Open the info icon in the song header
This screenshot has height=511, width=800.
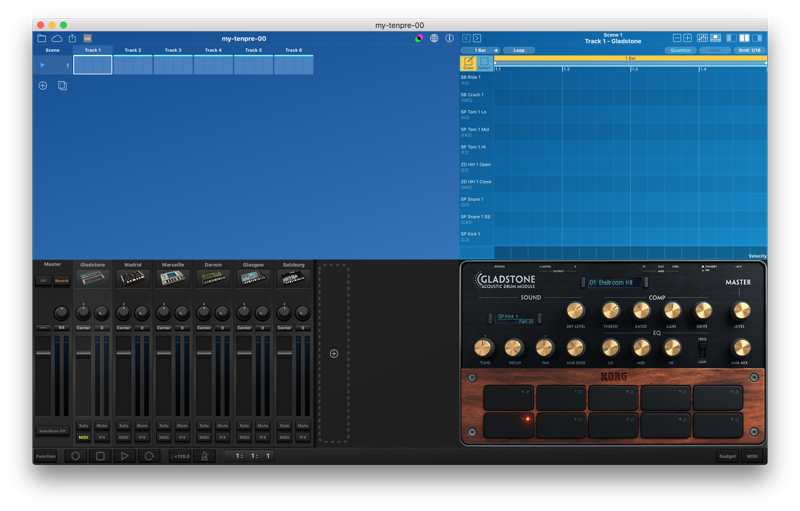[449, 38]
